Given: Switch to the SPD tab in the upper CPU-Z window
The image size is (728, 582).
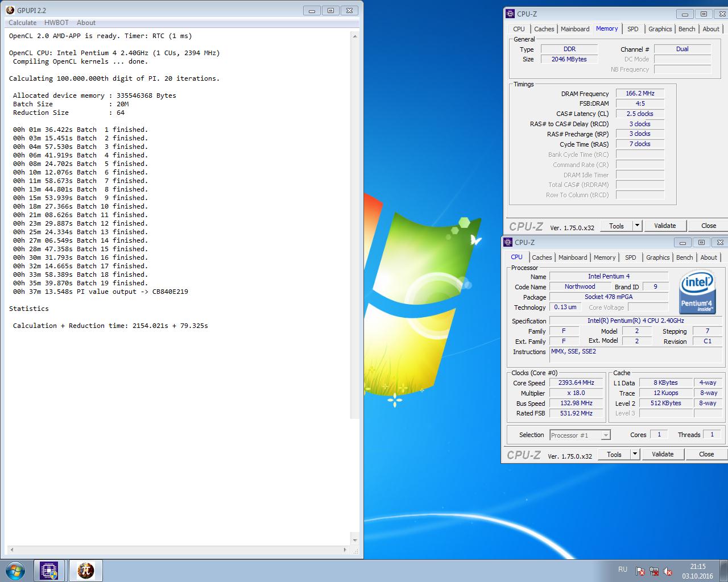Looking at the screenshot, I should 633,29.
